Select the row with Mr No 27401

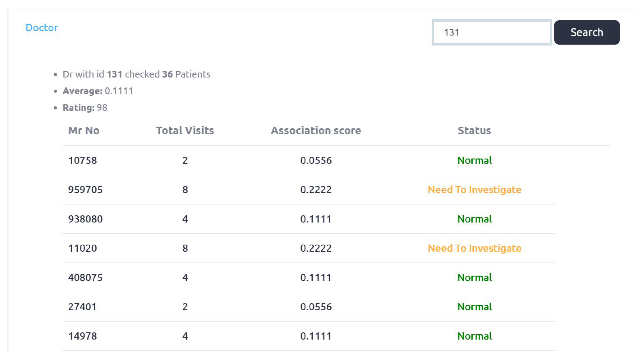[x=83, y=307]
